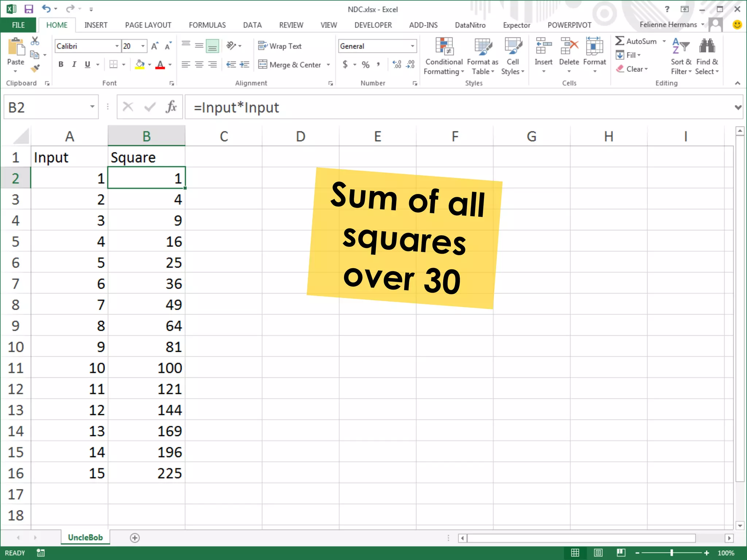747x560 pixels.
Task: Click the Merge & Center button
Action: tap(290, 65)
